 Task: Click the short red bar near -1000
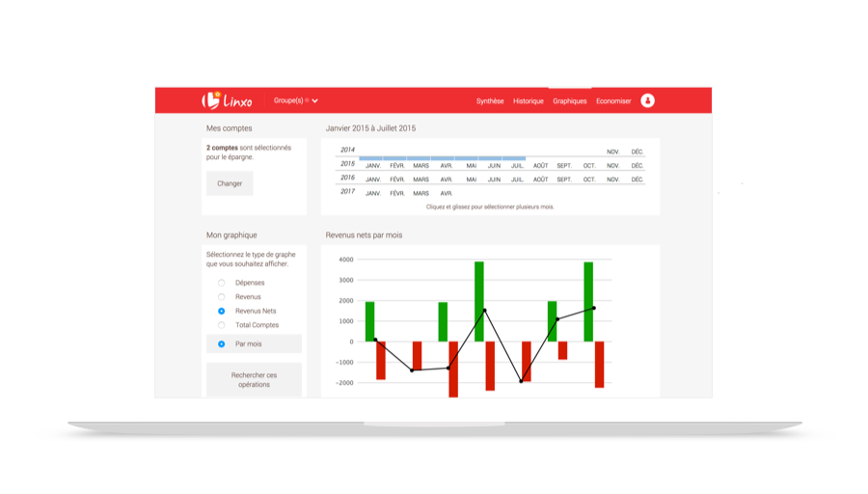click(562, 350)
